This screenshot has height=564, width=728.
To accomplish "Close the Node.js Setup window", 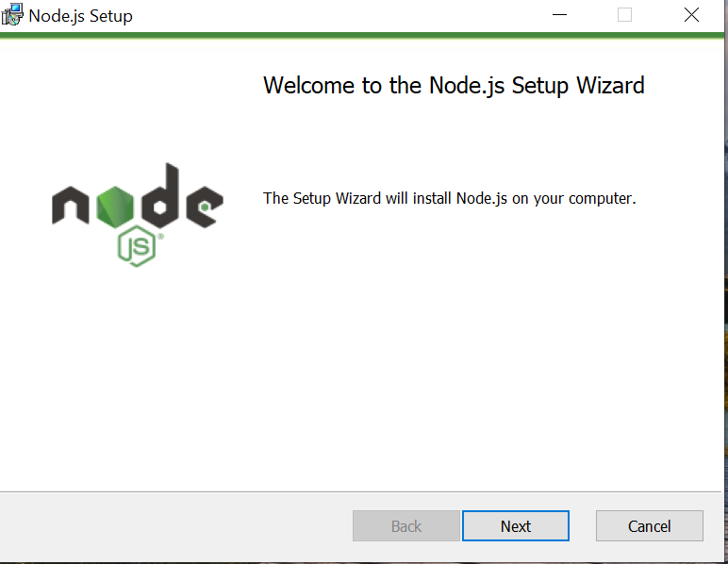I will 691,15.
